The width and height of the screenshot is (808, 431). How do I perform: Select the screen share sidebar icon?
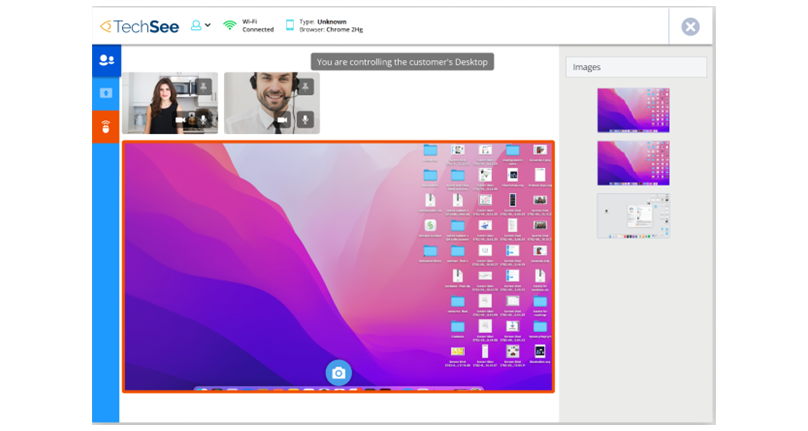point(106,93)
